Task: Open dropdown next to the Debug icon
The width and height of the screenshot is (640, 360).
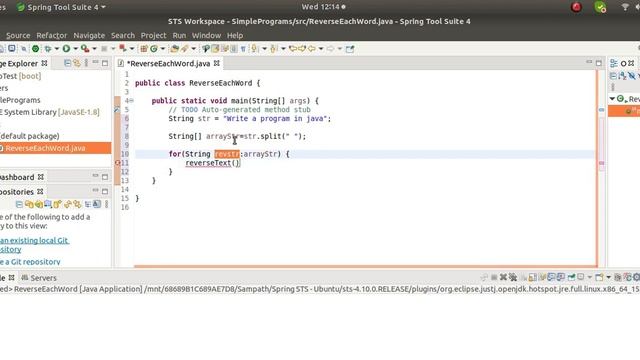Action: 56,49
